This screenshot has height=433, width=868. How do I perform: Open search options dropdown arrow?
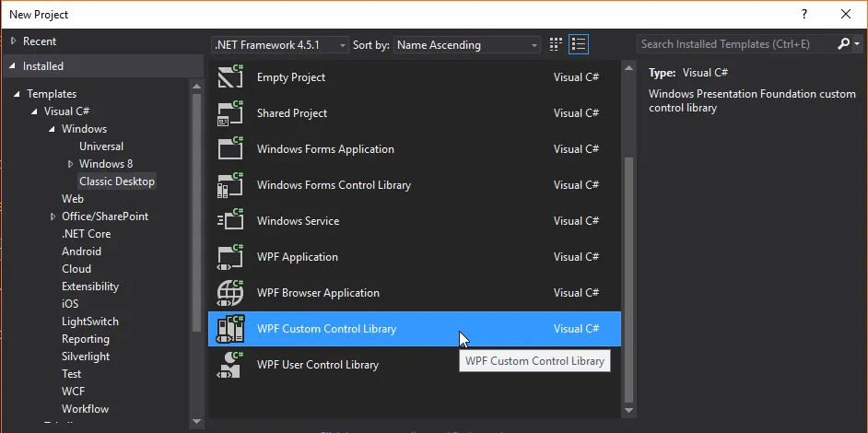tap(857, 44)
